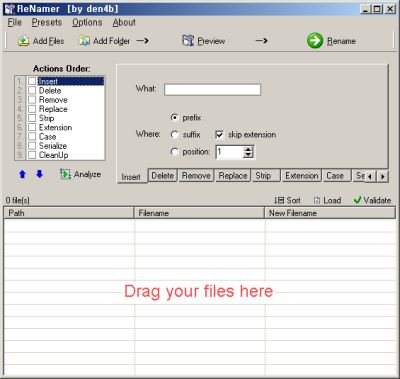Select the prefix radio option
This screenshot has height=379, width=400.
(x=174, y=118)
